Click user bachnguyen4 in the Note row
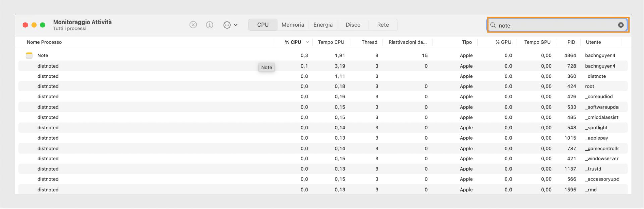The height and width of the screenshot is (209, 644). coord(600,55)
